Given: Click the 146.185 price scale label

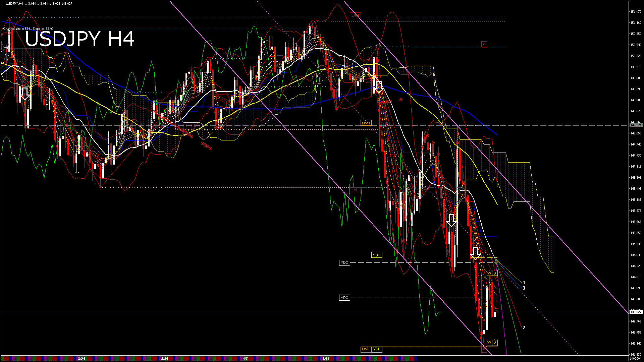Looking at the screenshot, I should point(636,200).
